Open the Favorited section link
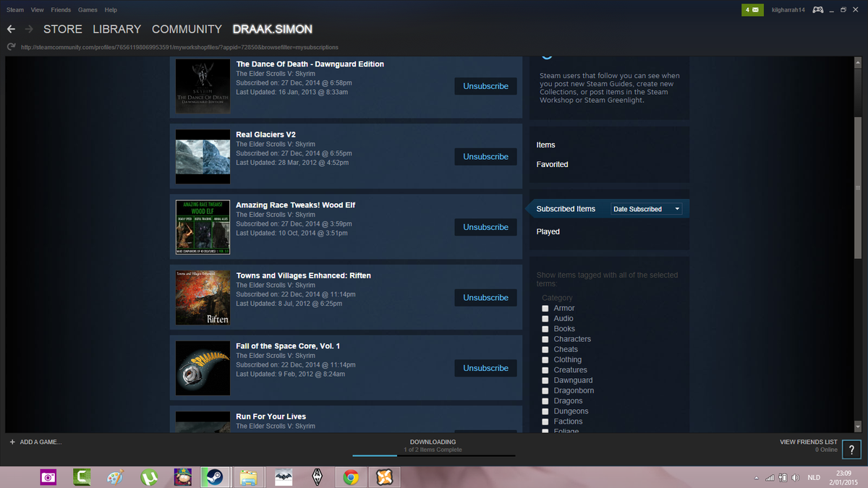 (x=553, y=165)
